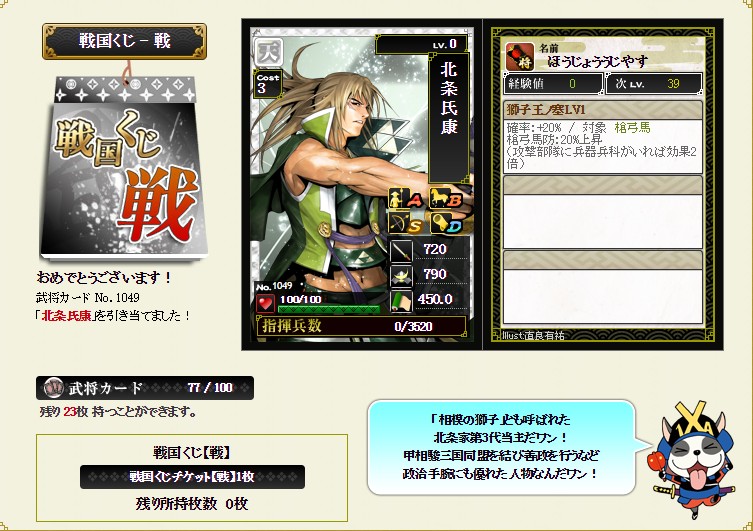This screenshot has width=753, height=531.
Task: Click the green HP bar 100/100
Action: tap(329, 309)
